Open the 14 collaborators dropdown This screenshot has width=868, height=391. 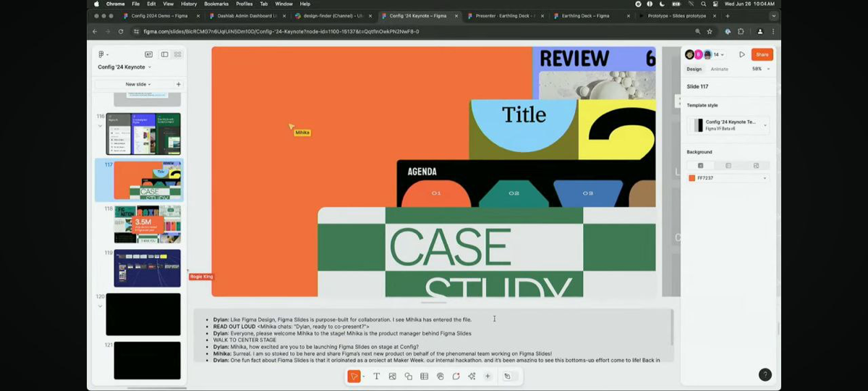tap(718, 54)
